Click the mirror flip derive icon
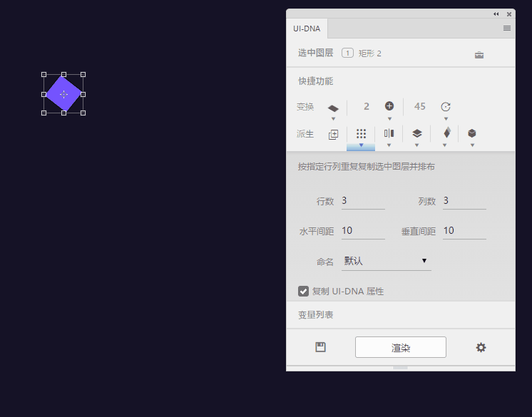Screen dimensions: 532x417 (389, 133)
